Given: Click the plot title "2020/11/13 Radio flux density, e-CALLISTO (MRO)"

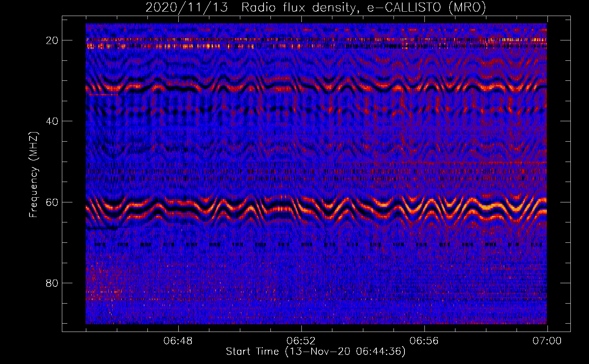Looking at the screenshot, I should pos(316,8).
